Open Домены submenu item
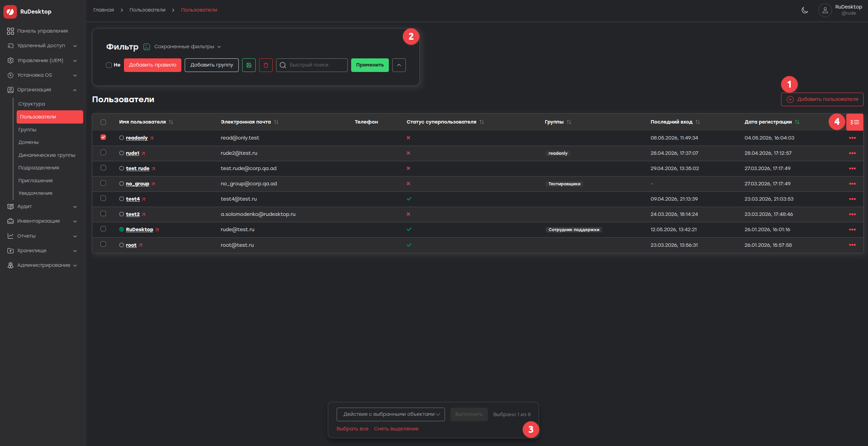 tap(29, 143)
